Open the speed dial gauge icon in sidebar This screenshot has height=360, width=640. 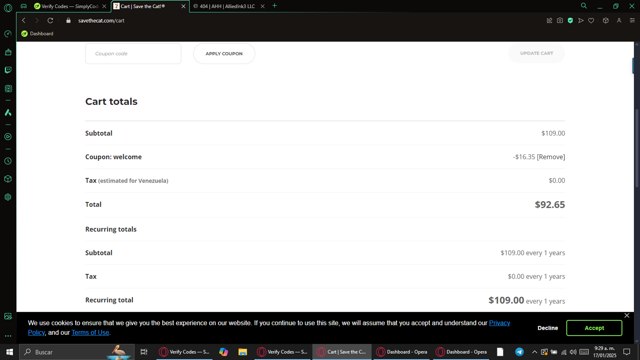[x=8, y=34]
